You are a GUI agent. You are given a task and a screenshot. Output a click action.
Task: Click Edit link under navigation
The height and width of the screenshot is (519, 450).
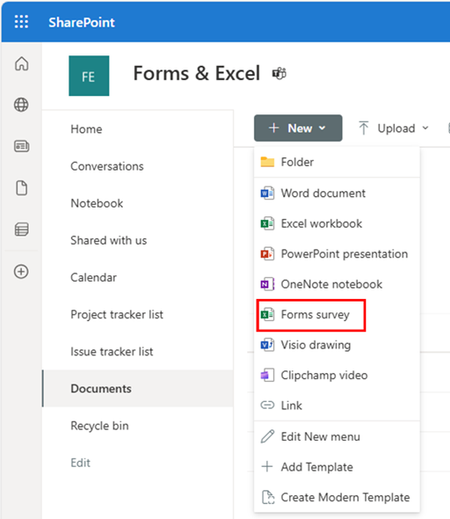(80, 463)
